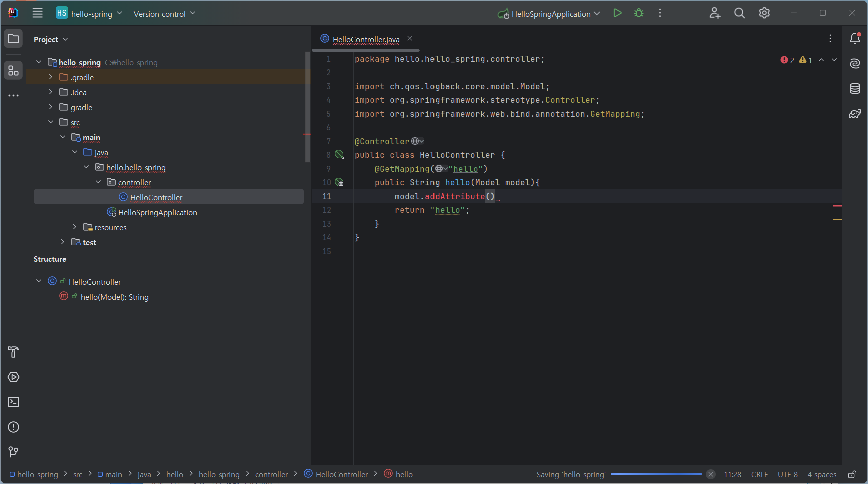Image resolution: width=868 pixels, height=484 pixels.
Task: Collapse the main folder
Action: click(62, 137)
